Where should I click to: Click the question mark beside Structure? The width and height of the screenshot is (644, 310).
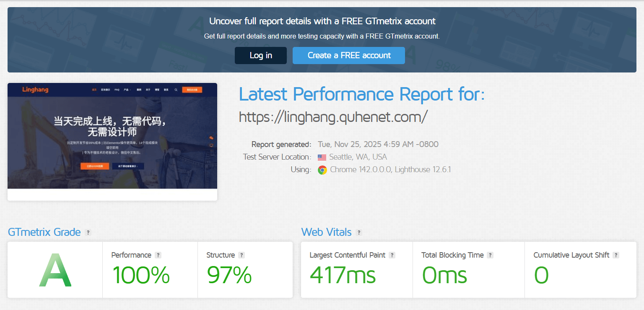pyautogui.click(x=241, y=255)
